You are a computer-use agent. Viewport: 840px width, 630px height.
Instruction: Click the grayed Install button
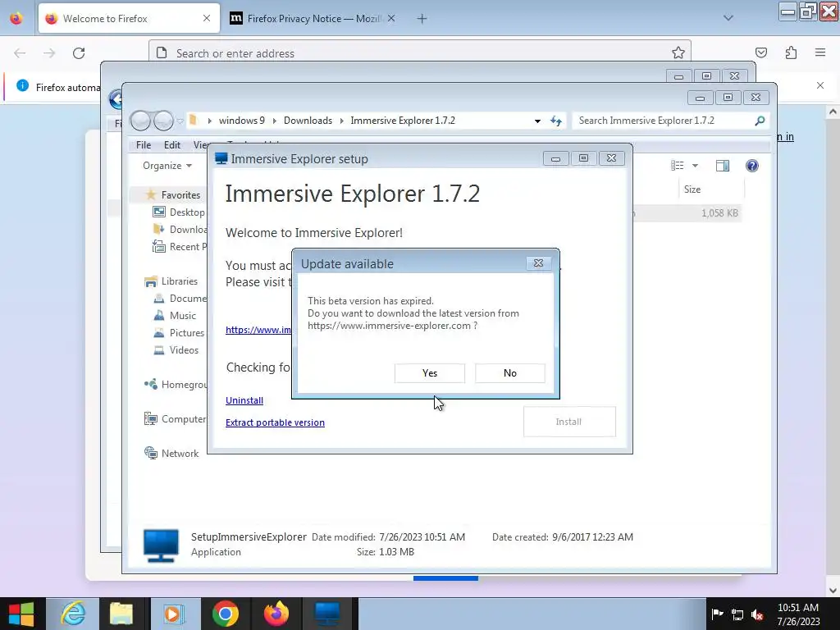tap(569, 422)
